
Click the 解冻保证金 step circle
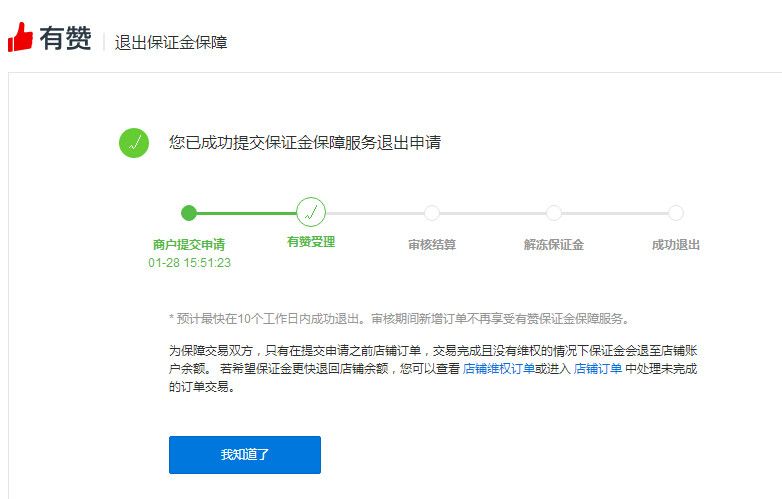[x=554, y=212]
